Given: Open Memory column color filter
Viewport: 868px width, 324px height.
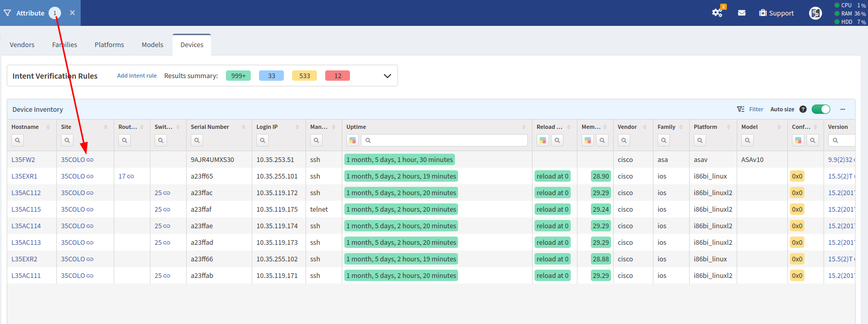Looking at the screenshot, I should pos(588,140).
